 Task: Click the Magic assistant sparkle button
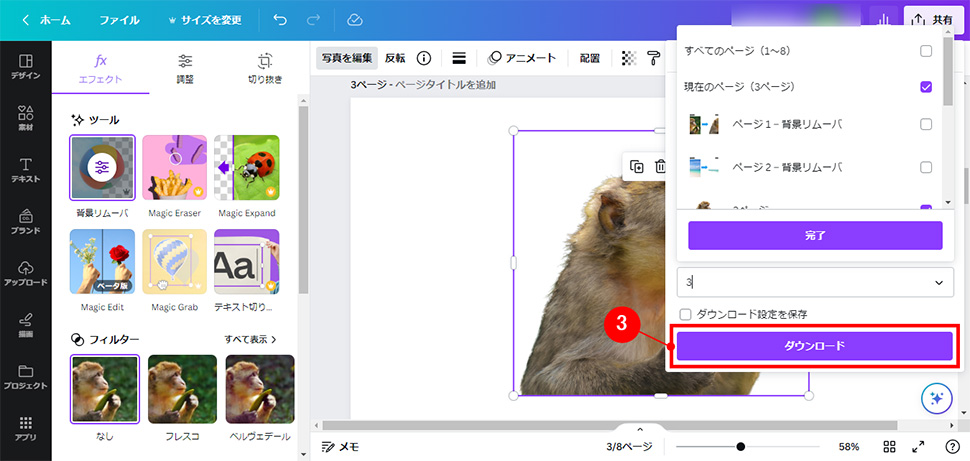tap(937, 399)
